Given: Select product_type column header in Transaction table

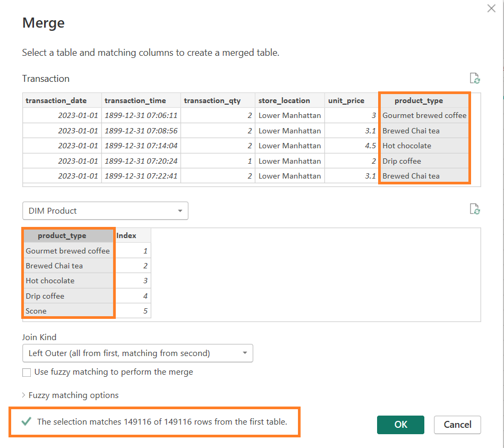Looking at the screenshot, I should coord(424,100).
